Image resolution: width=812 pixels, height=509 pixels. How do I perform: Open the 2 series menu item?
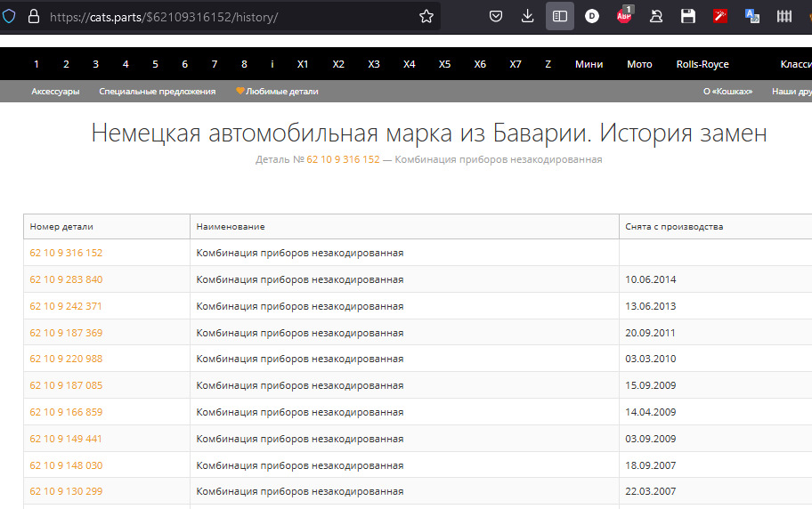[66, 64]
